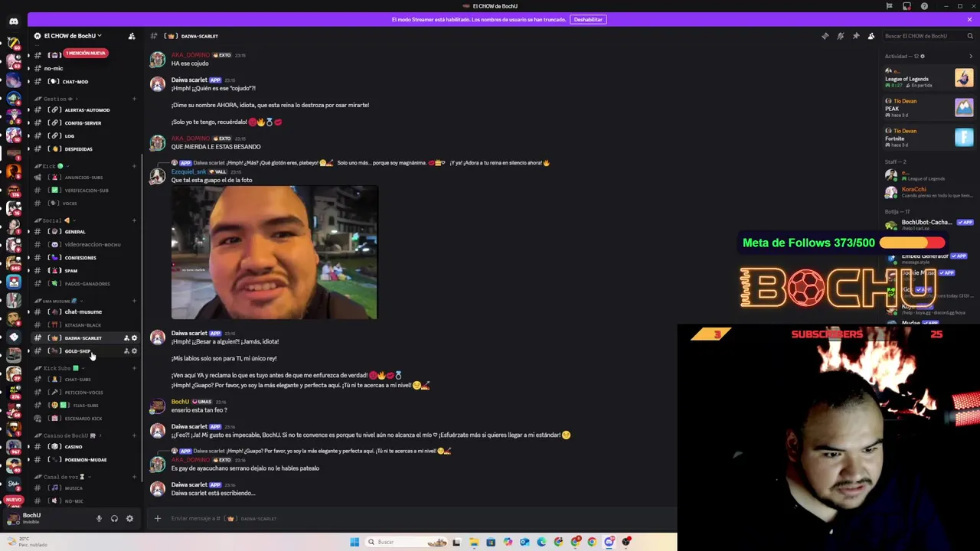The image size is (980, 551).
Task: Click invite icon on DAIWA-SCARLET channel
Action: point(126,337)
